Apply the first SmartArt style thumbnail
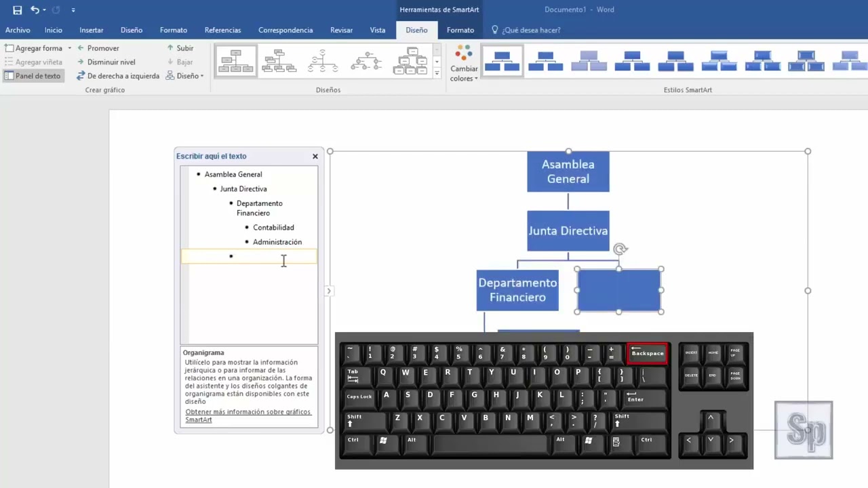The width and height of the screenshot is (868, 488). coord(502,61)
